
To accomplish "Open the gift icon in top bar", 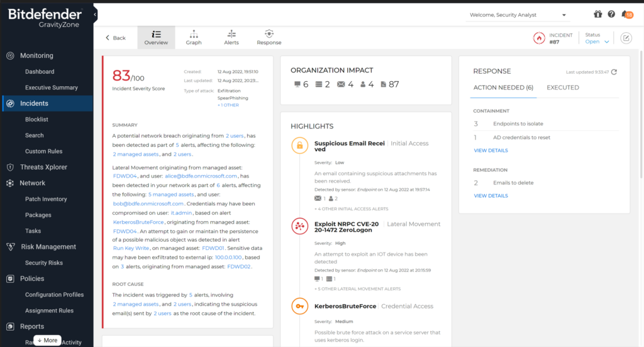I will (597, 14).
